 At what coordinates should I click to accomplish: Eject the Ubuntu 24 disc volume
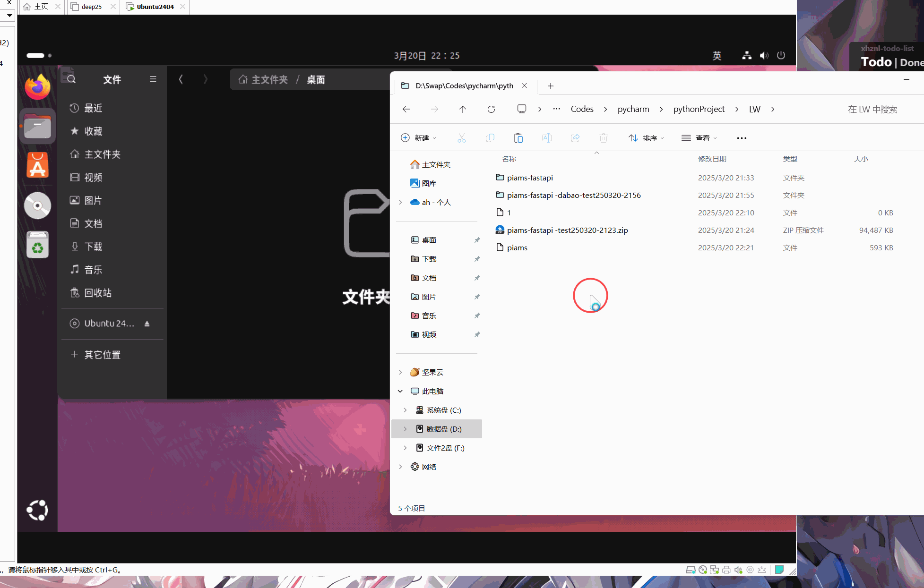(147, 324)
